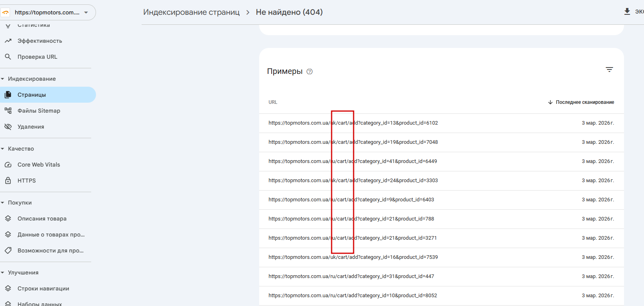Select URL row with product_id=6449
This screenshot has width=644, height=306.
pyautogui.click(x=441, y=161)
